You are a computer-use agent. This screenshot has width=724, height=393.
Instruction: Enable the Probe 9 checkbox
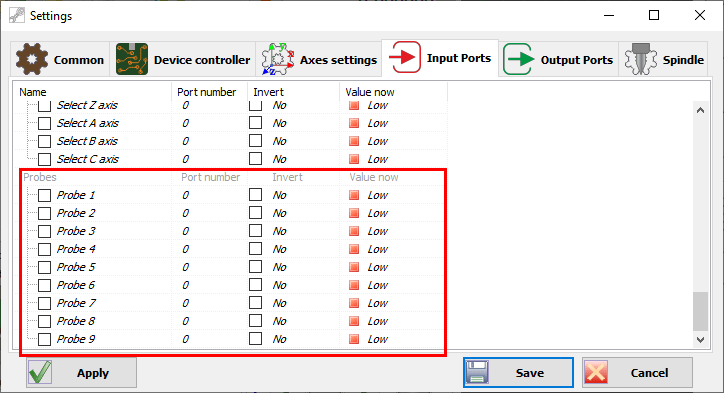[x=44, y=339]
